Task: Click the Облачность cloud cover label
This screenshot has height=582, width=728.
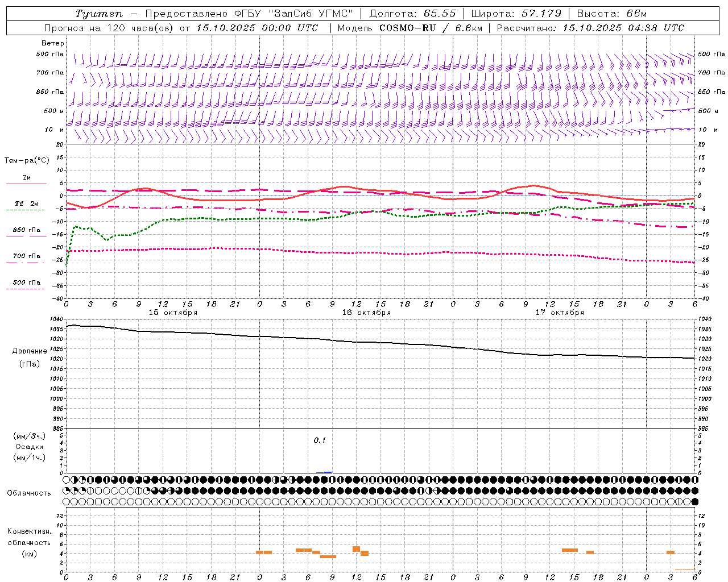Action: coord(29,493)
